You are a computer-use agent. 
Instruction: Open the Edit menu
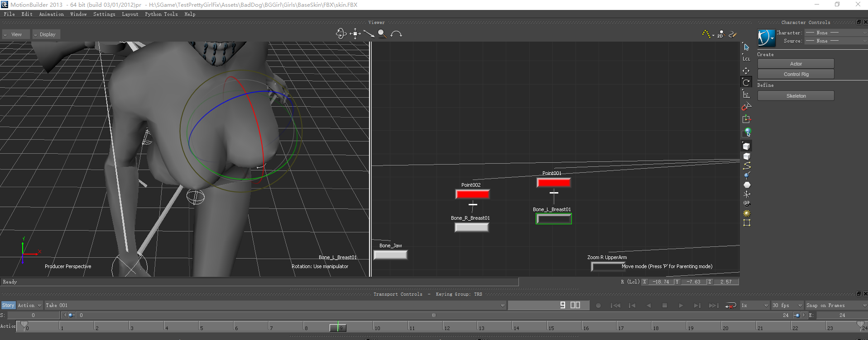point(27,14)
